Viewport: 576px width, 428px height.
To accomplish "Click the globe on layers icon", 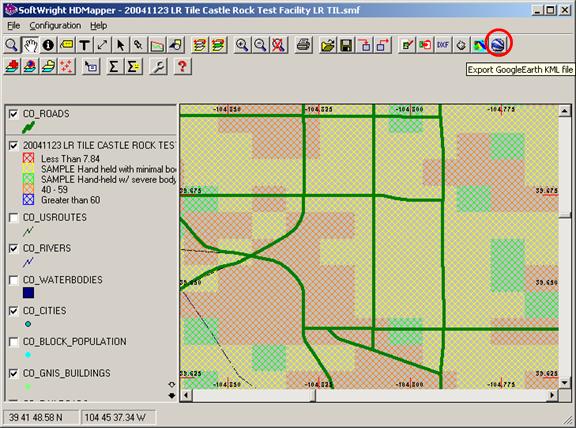I will (x=30, y=66).
